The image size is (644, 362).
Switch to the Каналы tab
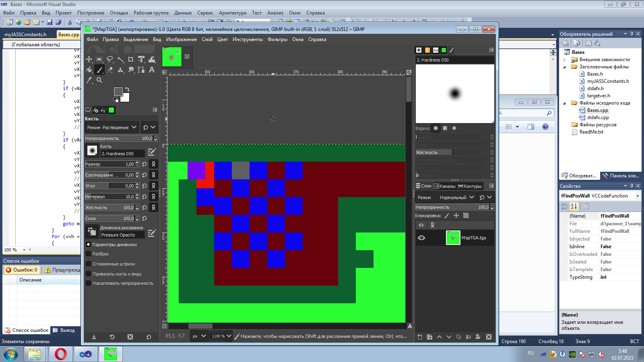pyautogui.click(x=445, y=186)
